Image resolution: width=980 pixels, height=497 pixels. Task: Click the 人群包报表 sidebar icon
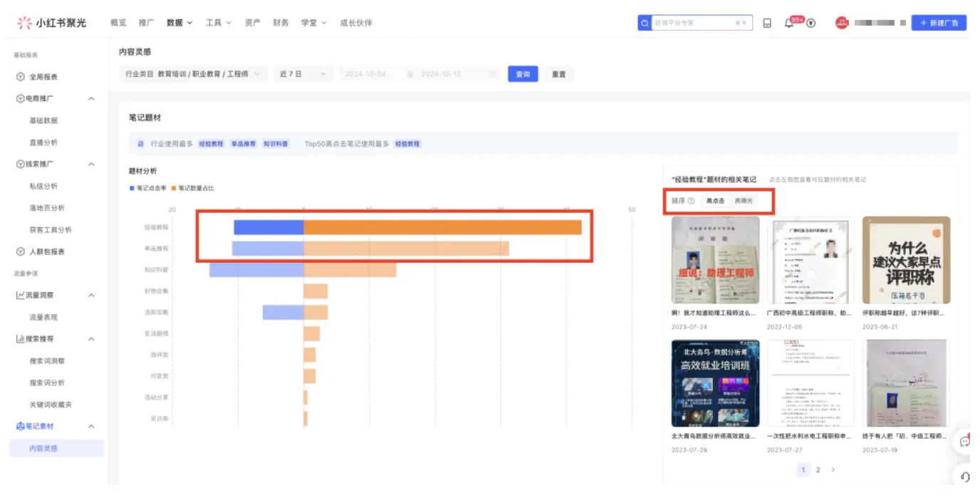click(x=21, y=251)
